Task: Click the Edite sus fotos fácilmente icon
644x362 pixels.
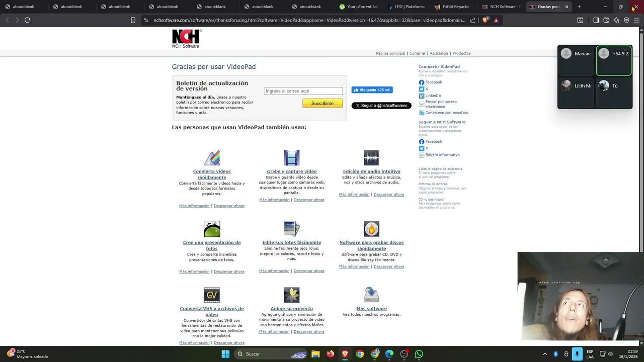Action: coord(291,229)
